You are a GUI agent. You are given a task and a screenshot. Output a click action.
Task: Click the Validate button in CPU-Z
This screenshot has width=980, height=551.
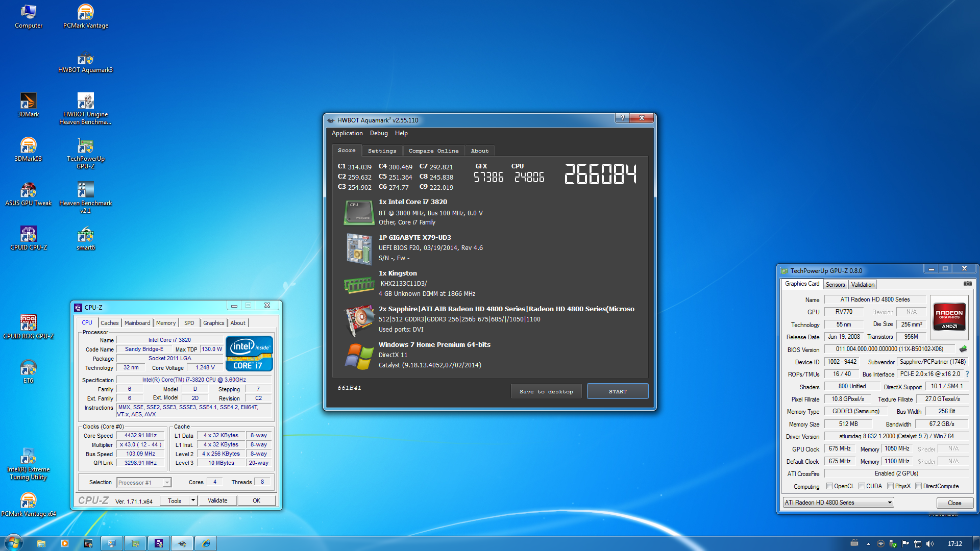click(x=217, y=500)
